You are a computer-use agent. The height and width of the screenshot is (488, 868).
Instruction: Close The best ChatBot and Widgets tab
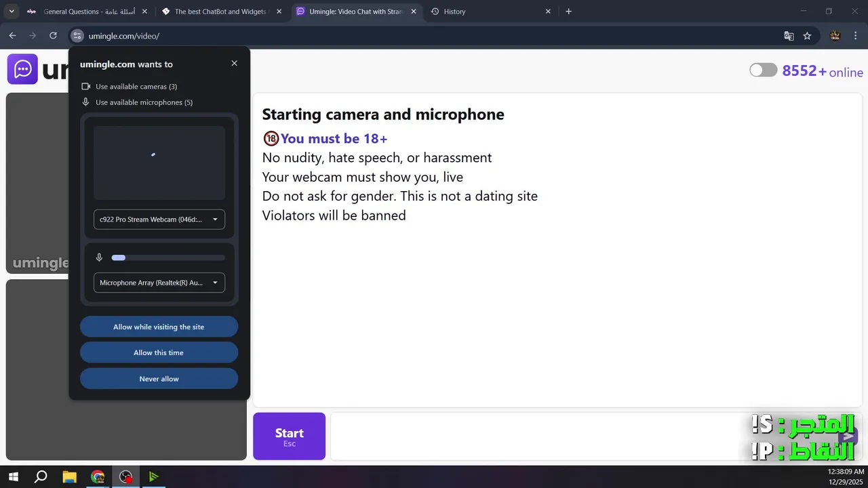tap(279, 12)
